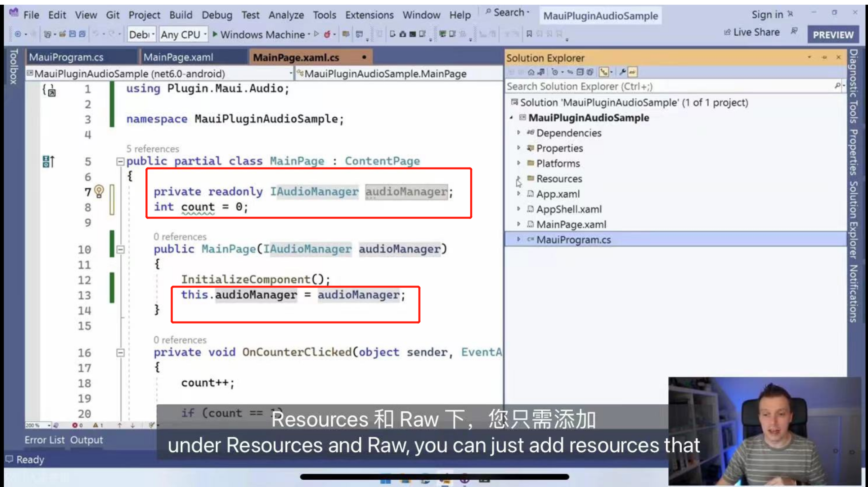Image resolution: width=868 pixels, height=487 pixels.
Task: Navigate to previous issue with up arrow
Action: tap(120, 425)
